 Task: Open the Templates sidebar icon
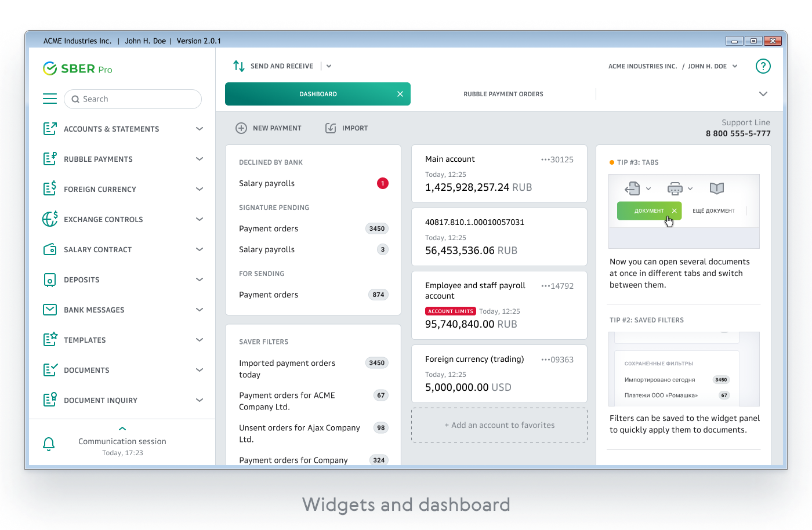coord(50,340)
